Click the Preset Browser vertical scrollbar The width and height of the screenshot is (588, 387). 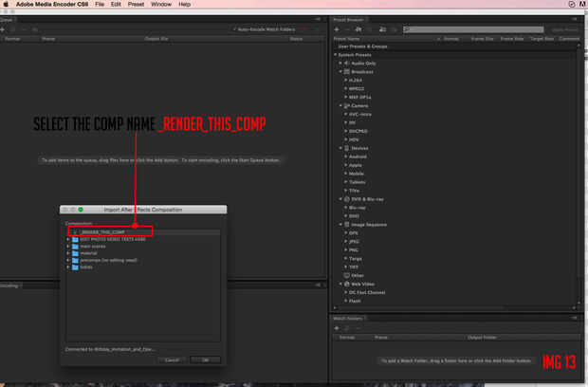click(x=579, y=175)
